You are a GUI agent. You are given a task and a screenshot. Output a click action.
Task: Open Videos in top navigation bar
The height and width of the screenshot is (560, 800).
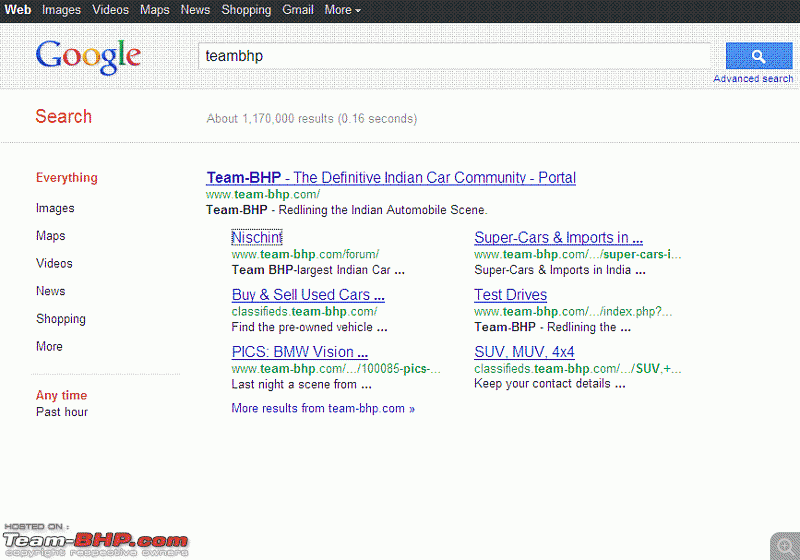point(110,10)
